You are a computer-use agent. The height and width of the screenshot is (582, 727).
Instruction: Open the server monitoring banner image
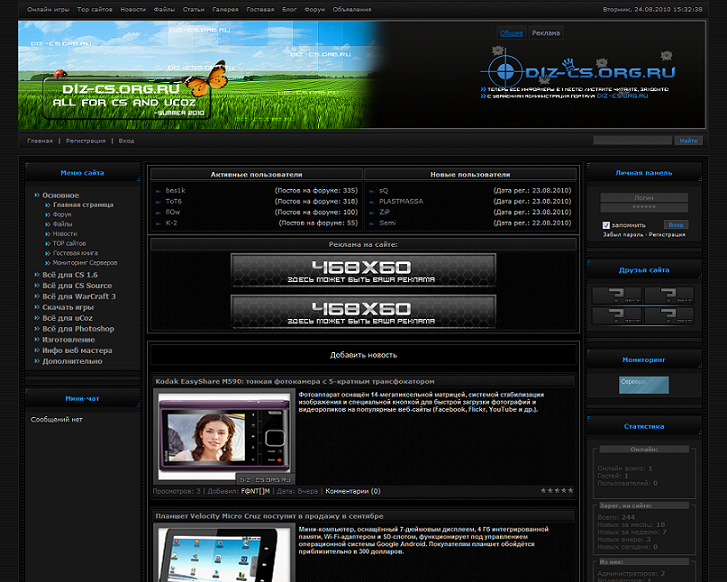click(x=643, y=384)
